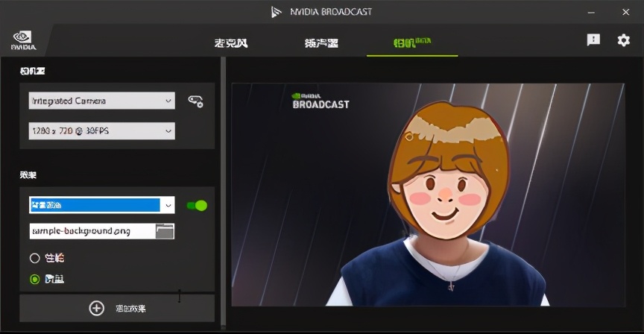Close the NVIDIA Broadcast window
The image size is (644, 334).
[625, 13]
